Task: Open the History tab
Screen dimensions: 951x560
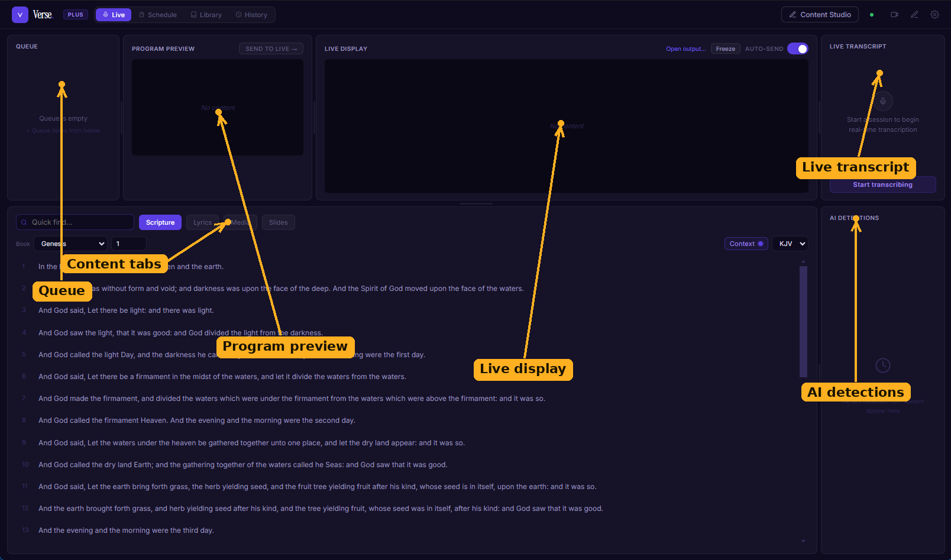Action: [x=251, y=15]
